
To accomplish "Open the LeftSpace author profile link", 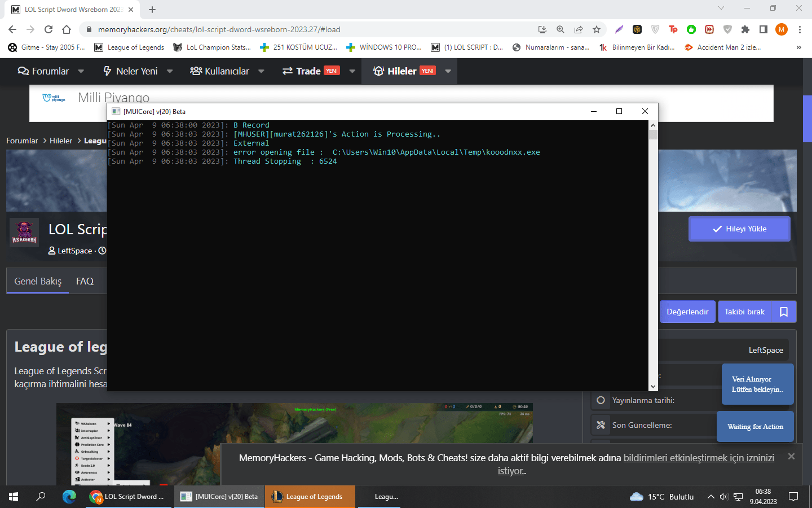I will click(x=74, y=251).
